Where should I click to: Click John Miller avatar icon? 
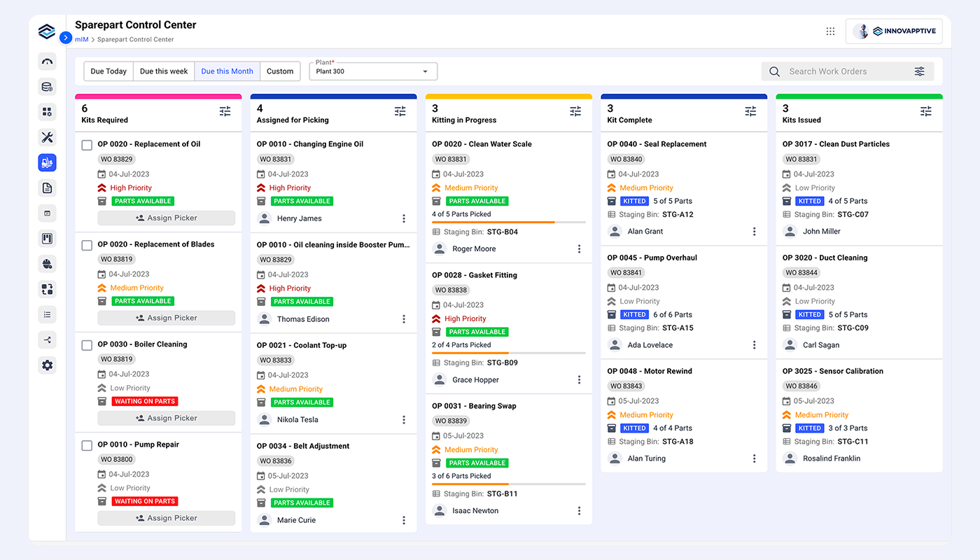(x=790, y=232)
